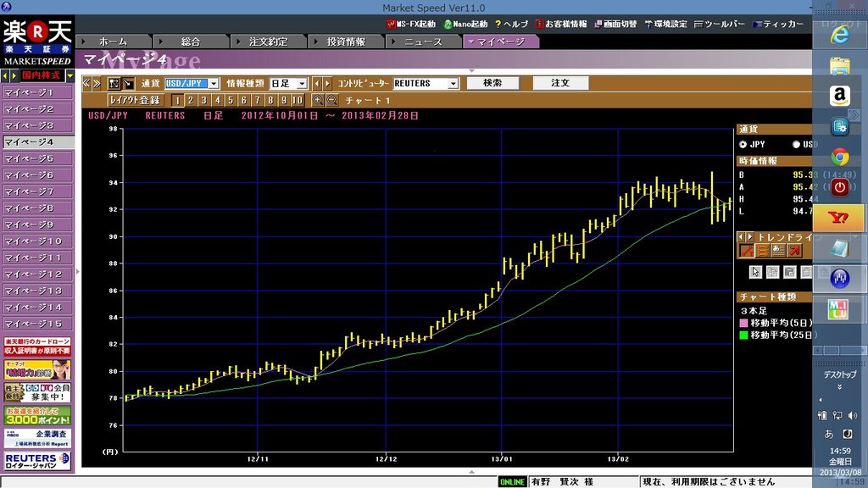Select the JPY currency radio button
The width and height of the screenshot is (868, 488).
point(743,144)
